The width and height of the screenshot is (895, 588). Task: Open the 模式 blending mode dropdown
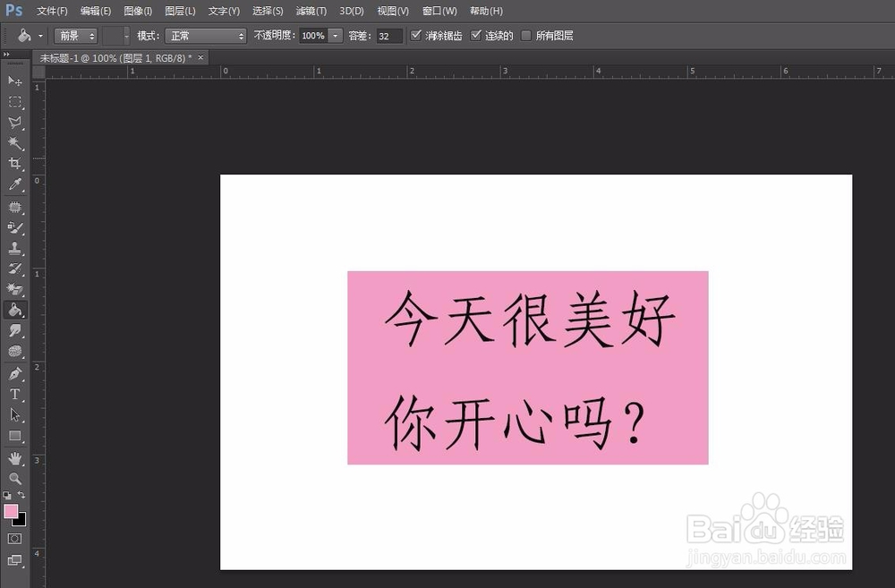(206, 36)
